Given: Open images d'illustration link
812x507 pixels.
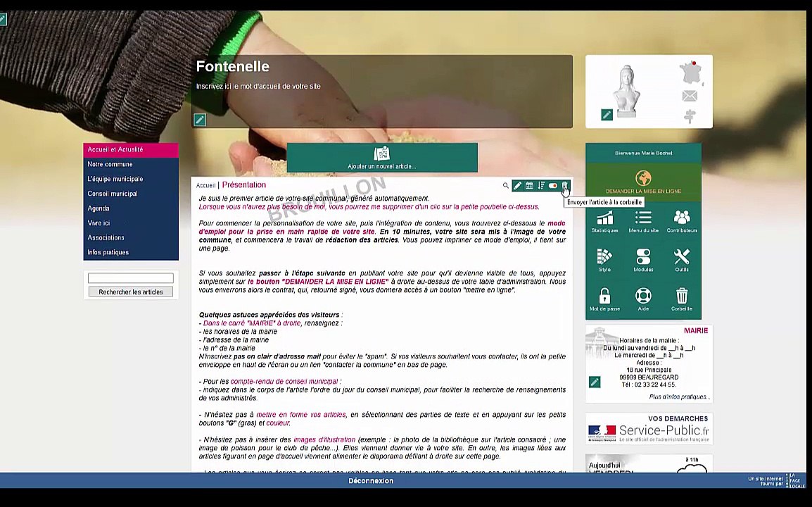Looking at the screenshot, I should [x=324, y=439].
